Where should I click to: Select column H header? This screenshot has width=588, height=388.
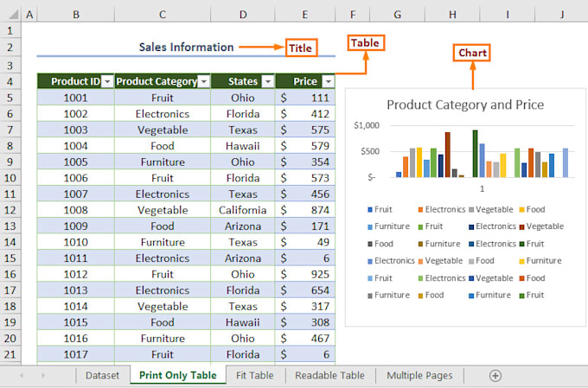tap(452, 15)
